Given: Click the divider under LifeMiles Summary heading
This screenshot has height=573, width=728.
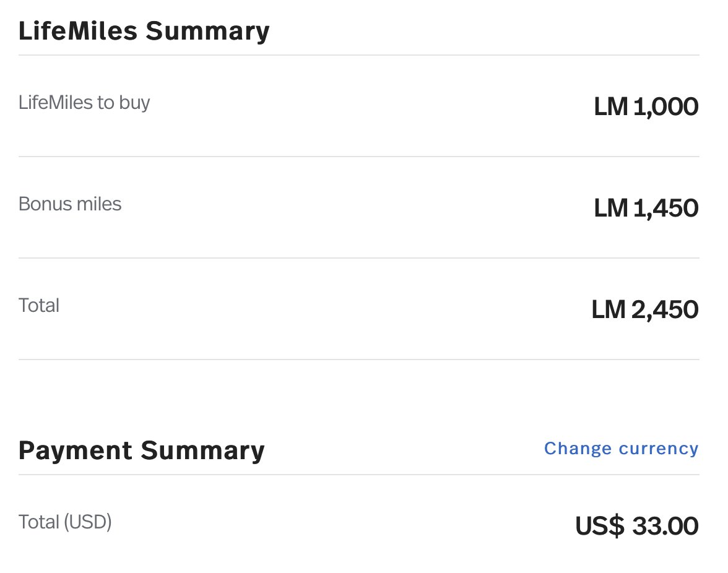Looking at the screenshot, I should pos(359,55).
